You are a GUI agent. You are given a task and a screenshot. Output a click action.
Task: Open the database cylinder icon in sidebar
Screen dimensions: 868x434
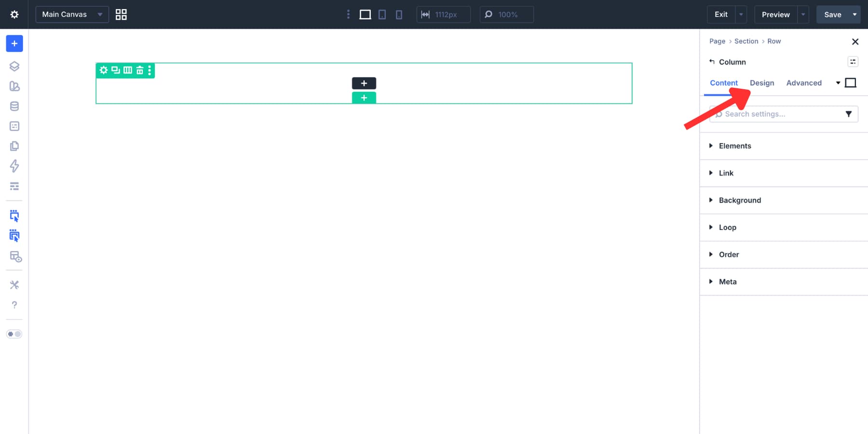(14, 106)
